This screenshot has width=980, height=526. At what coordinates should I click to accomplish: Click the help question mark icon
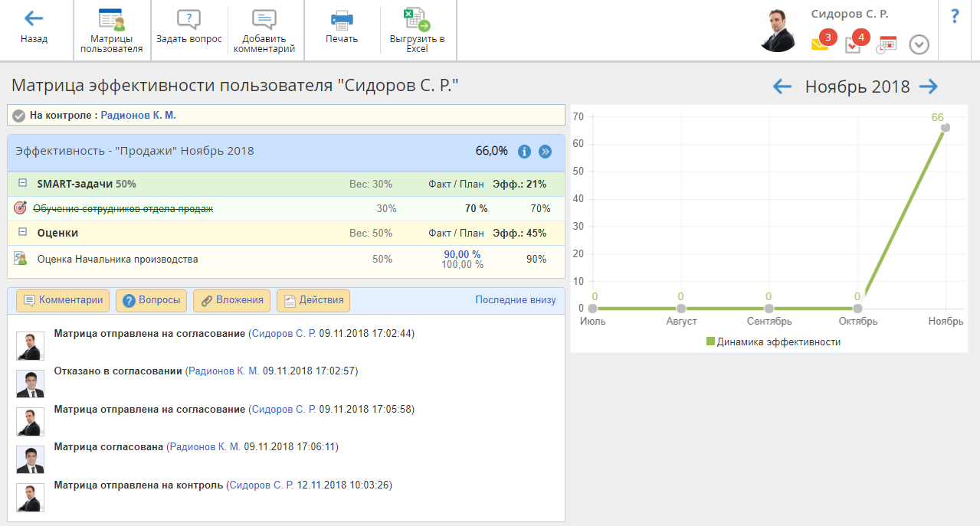click(955, 16)
